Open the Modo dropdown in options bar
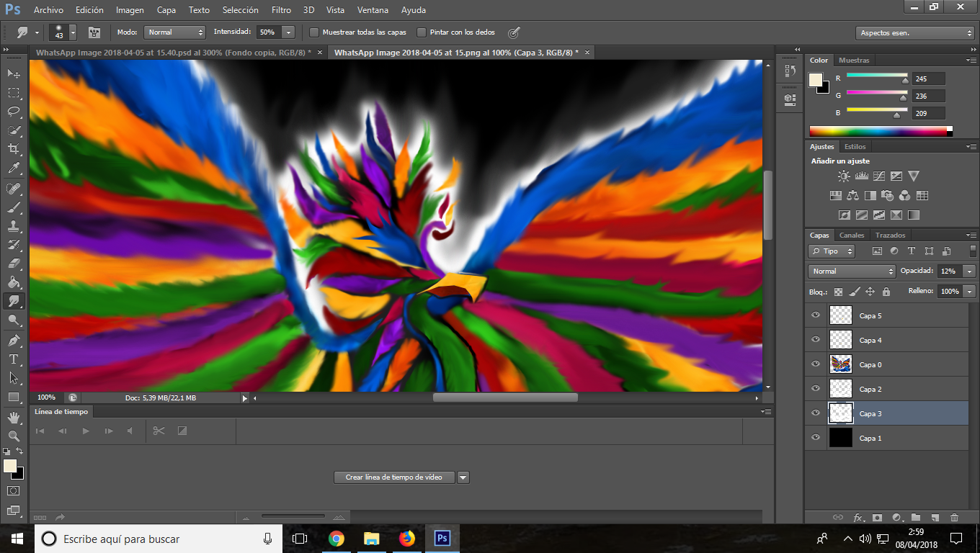980x553 pixels. (175, 32)
